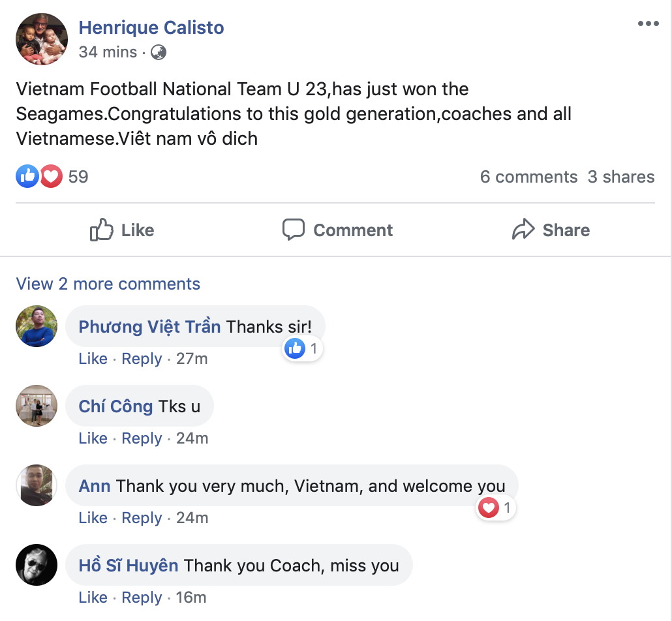Click the speech bubble Comment icon
This screenshot has height=621, width=672.
click(294, 230)
